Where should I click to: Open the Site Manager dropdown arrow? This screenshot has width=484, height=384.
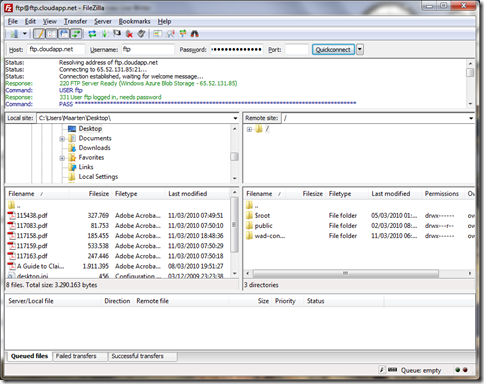(24, 34)
